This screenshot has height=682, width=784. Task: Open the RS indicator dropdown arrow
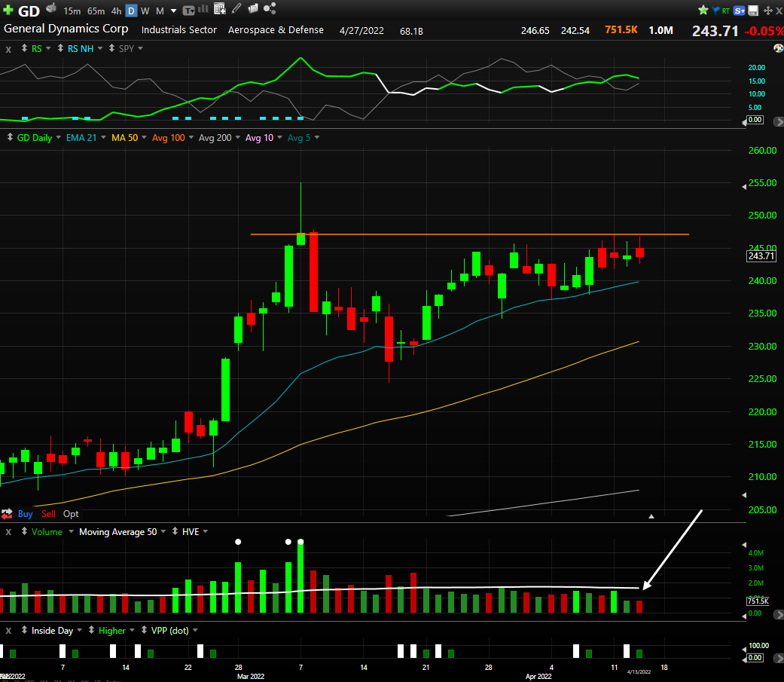pyautogui.click(x=48, y=48)
